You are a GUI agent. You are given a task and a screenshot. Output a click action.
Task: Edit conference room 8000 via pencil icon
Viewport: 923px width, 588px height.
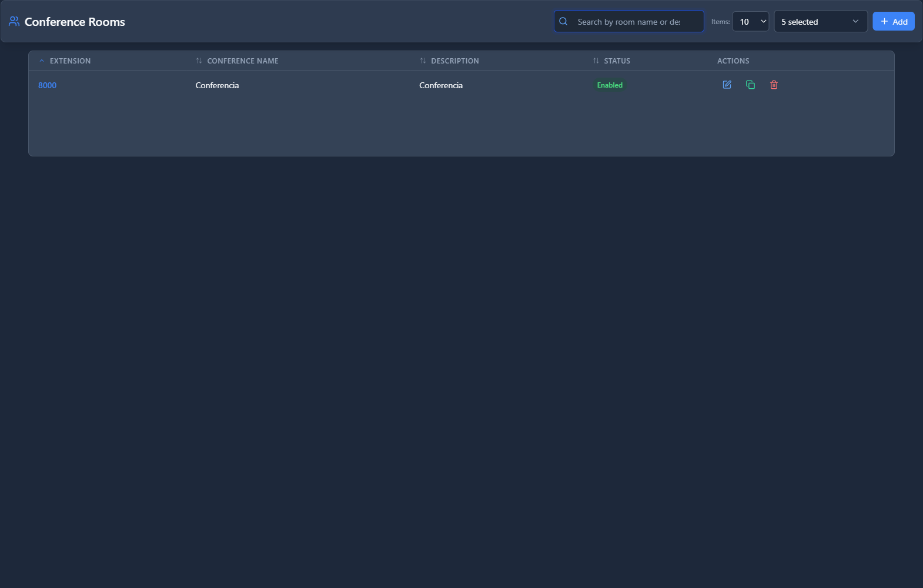point(727,85)
